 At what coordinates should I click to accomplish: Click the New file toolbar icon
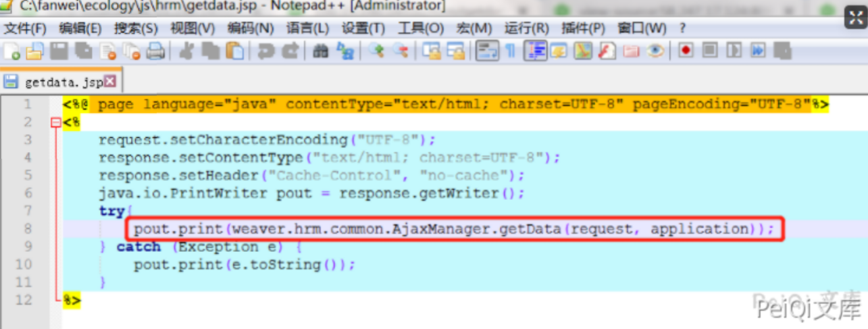pos(11,51)
